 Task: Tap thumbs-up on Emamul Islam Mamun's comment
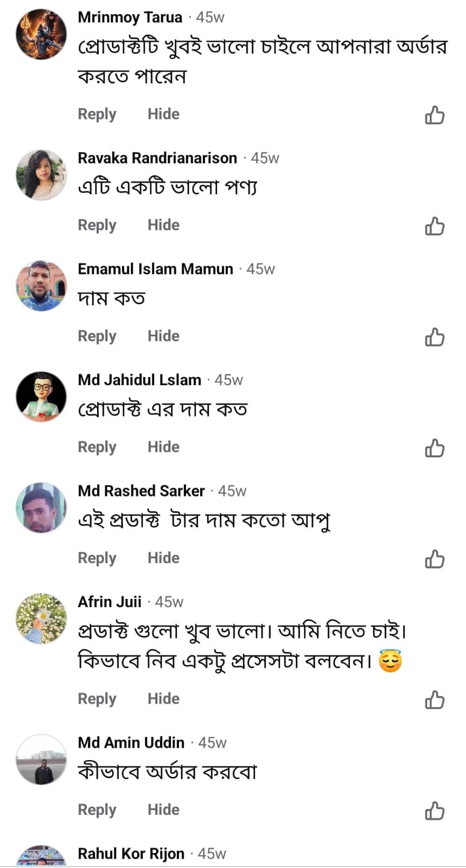coord(435,337)
